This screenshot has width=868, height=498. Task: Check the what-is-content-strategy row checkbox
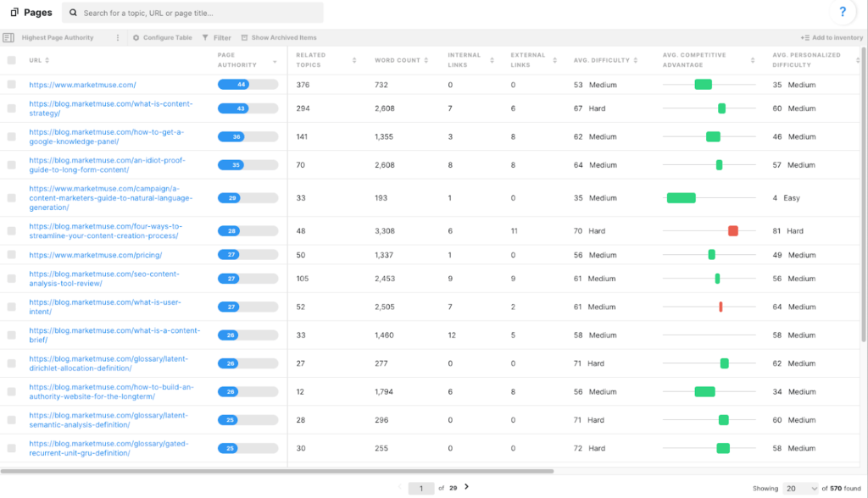click(x=12, y=108)
